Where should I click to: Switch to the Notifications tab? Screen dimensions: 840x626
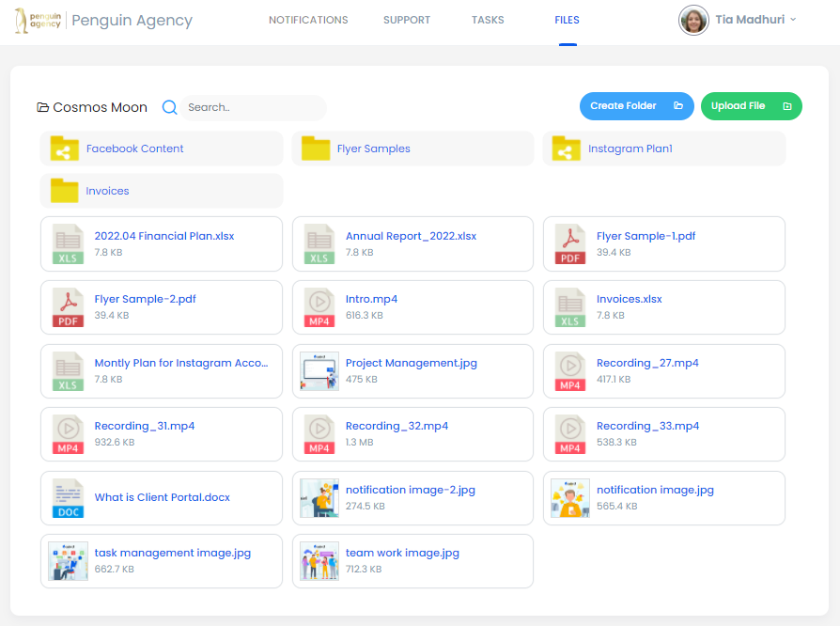point(308,20)
